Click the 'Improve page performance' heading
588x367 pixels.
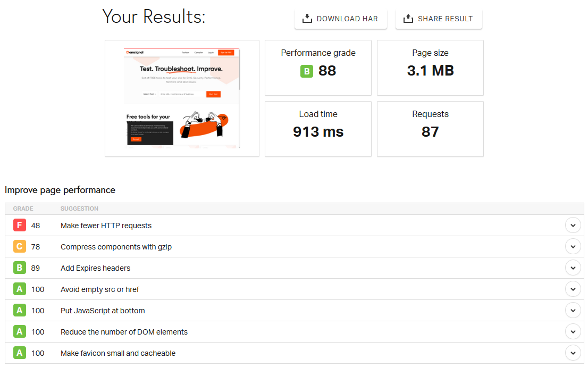point(60,190)
